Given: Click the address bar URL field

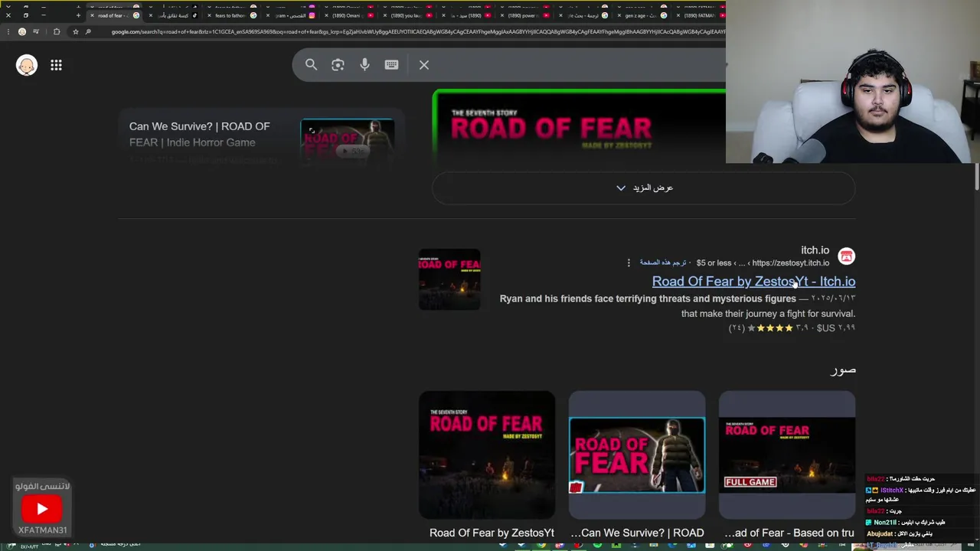Looking at the screenshot, I should [417, 31].
